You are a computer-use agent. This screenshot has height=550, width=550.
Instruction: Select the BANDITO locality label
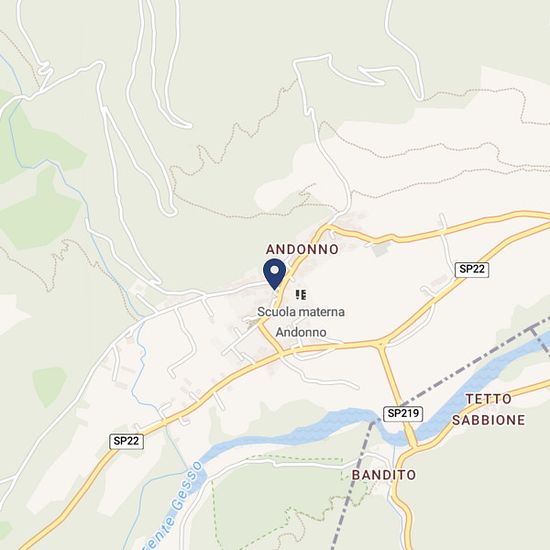384,475
